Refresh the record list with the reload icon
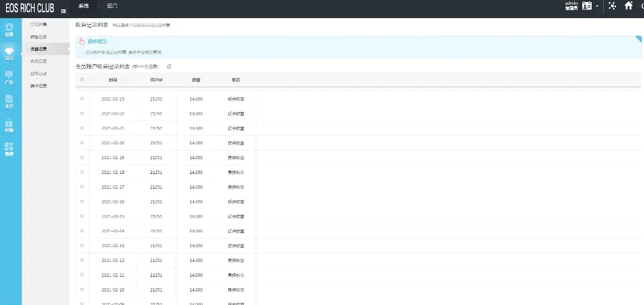 (x=169, y=66)
